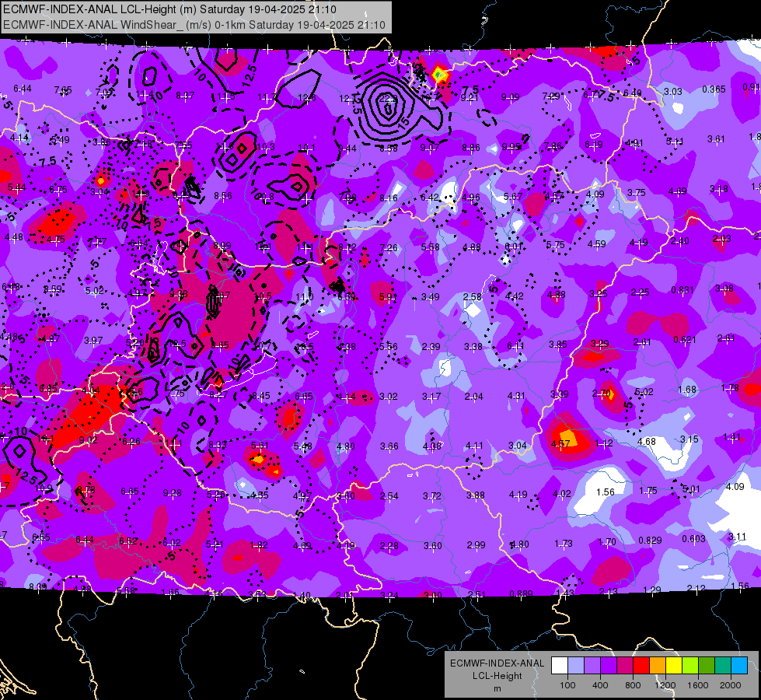Click the shear value '8.56'

223,196
